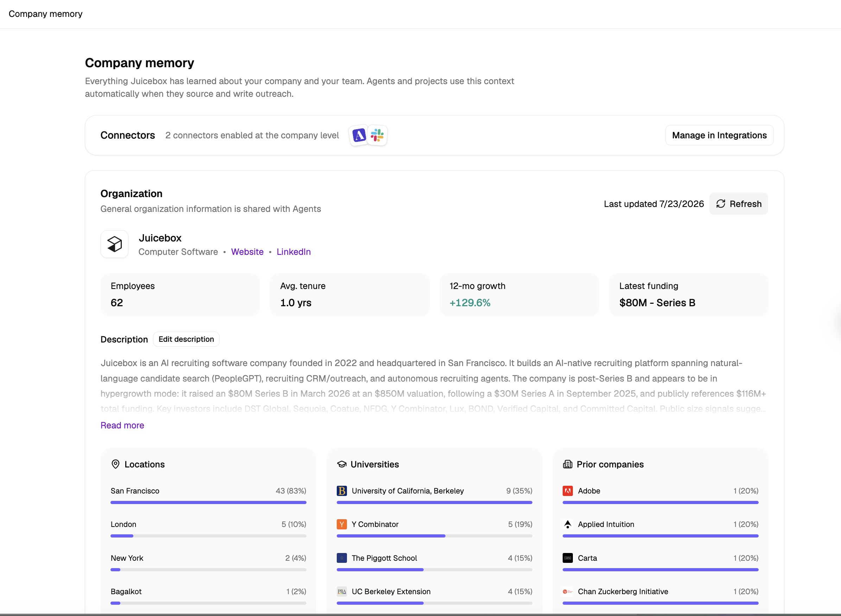Refresh the organization information
Screen dimensions: 841x616
pos(739,203)
